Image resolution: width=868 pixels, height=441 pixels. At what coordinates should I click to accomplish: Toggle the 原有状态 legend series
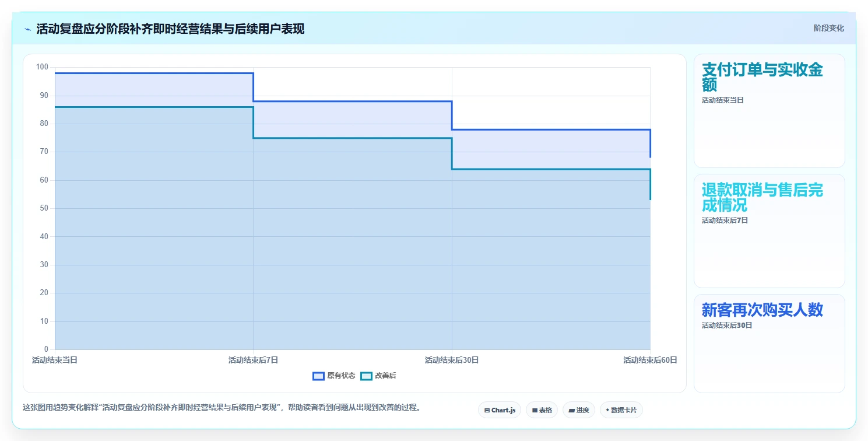click(334, 376)
